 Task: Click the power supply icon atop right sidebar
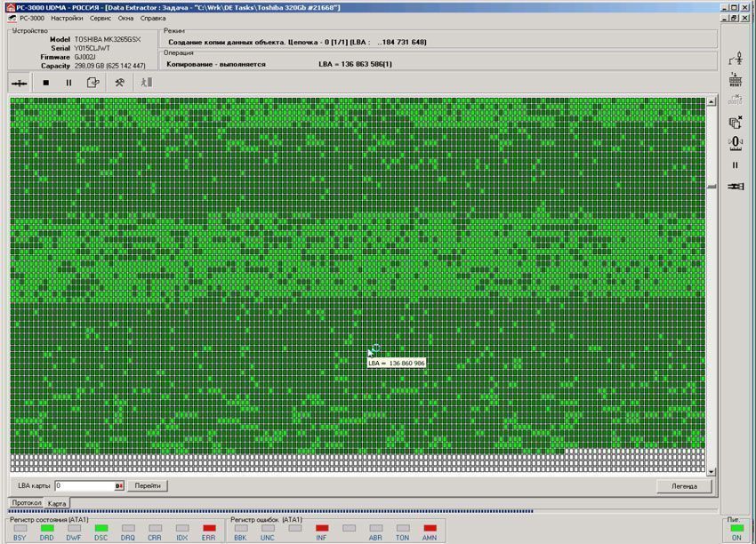tap(736, 59)
